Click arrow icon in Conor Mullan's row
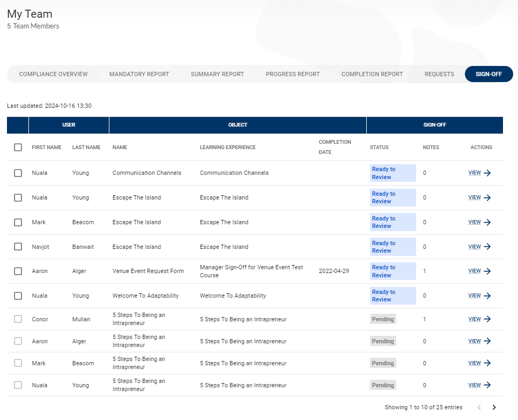The image size is (518, 420). tap(487, 319)
